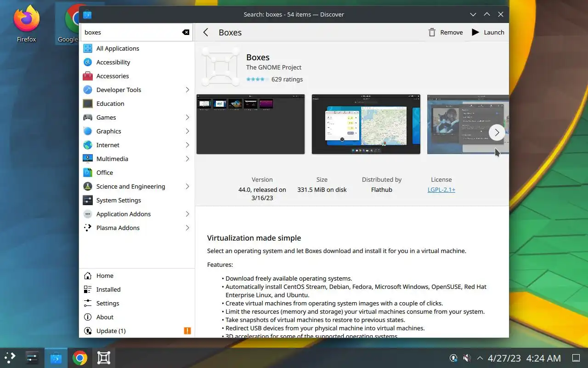Select the Education category icon
Screen dimensions: 588x368
pos(88,103)
